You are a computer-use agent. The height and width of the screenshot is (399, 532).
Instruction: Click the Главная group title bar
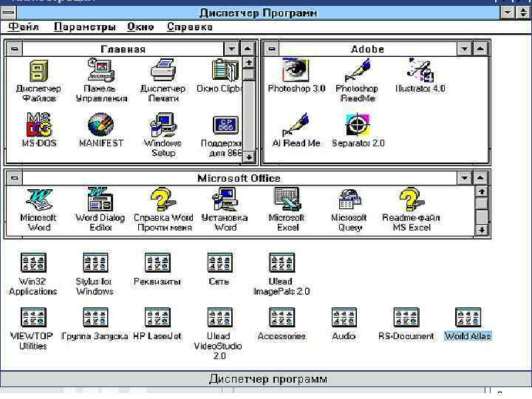123,49
